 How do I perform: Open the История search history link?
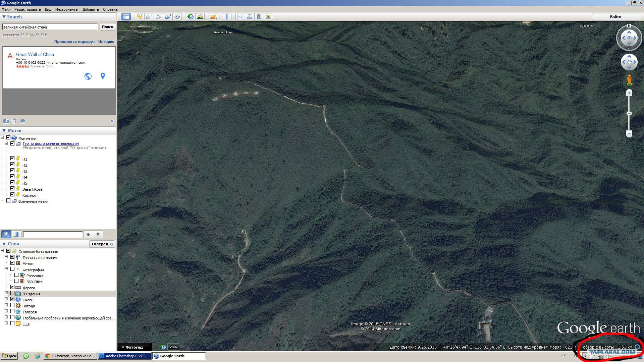tap(106, 42)
